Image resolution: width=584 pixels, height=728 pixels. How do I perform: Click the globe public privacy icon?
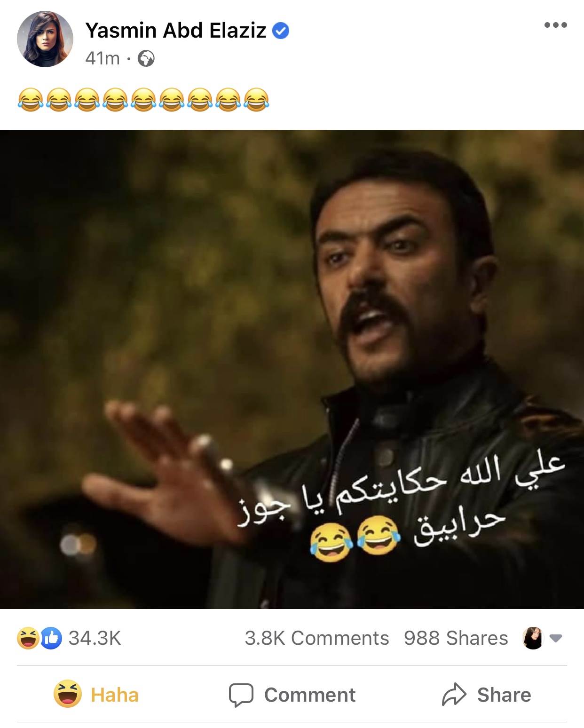pyautogui.click(x=146, y=59)
